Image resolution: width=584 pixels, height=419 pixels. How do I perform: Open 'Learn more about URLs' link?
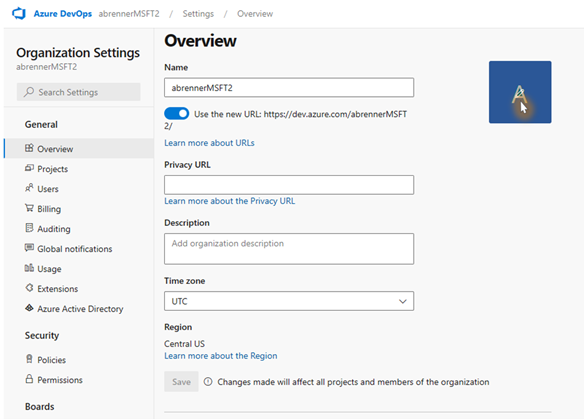(209, 143)
